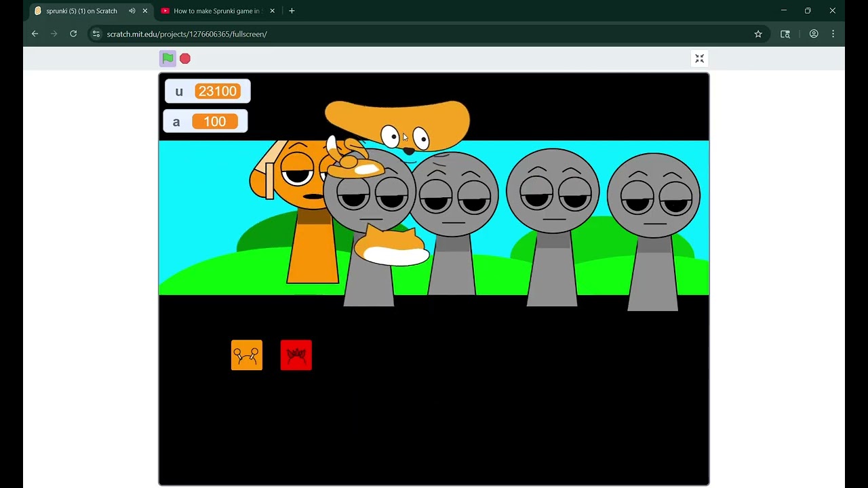Close the How to make Sprunki tab

pos(273,11)
